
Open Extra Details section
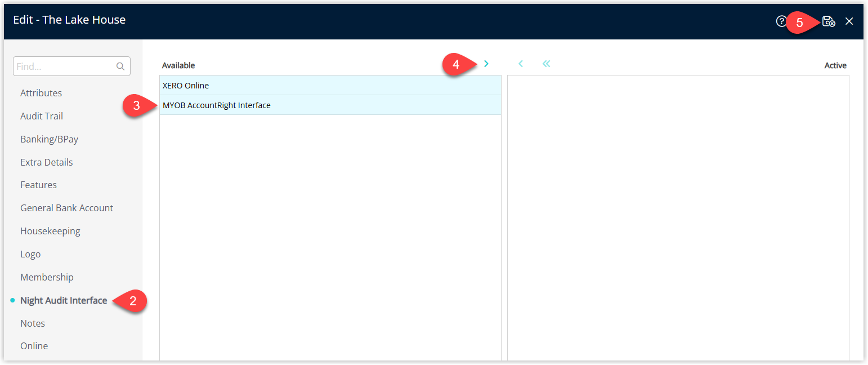47,162
